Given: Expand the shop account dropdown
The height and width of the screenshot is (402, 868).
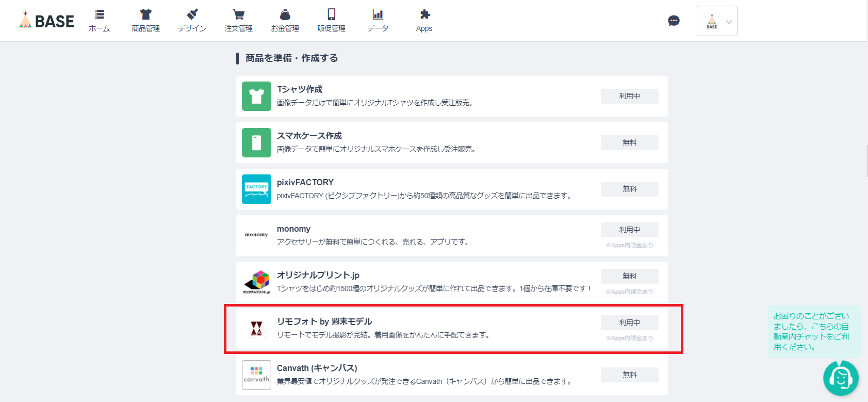Looking at the screenshot, I should (717, 21).
